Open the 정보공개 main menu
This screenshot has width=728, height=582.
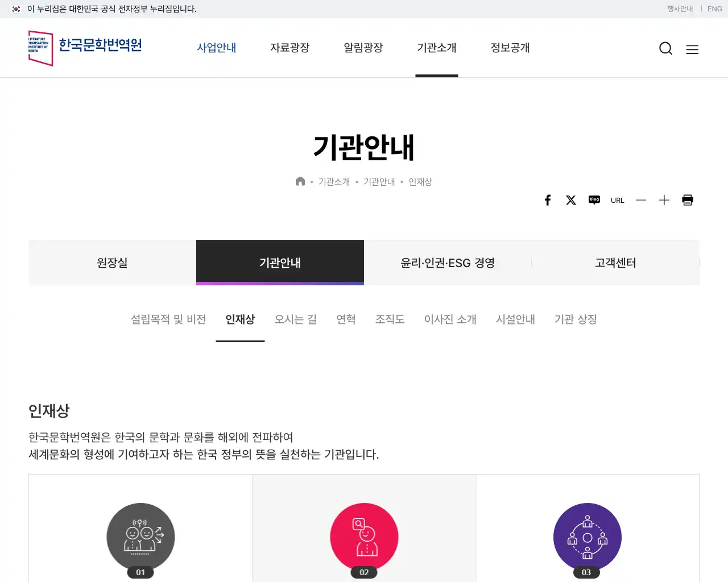click(510, 48)
